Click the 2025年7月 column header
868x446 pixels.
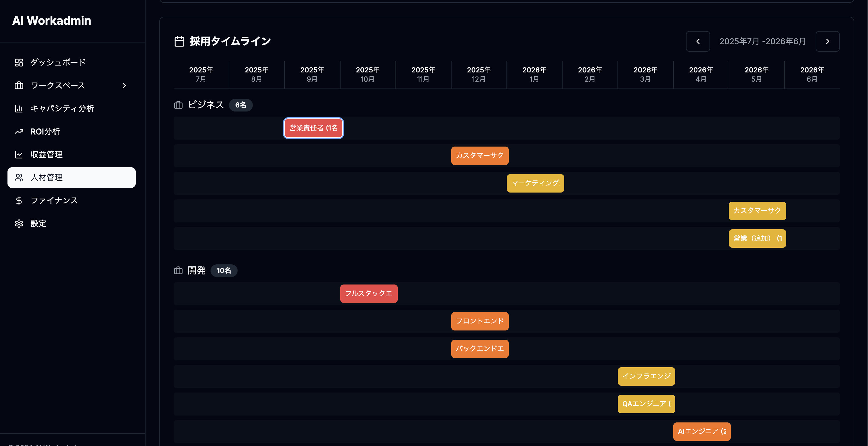pos(201,74)
